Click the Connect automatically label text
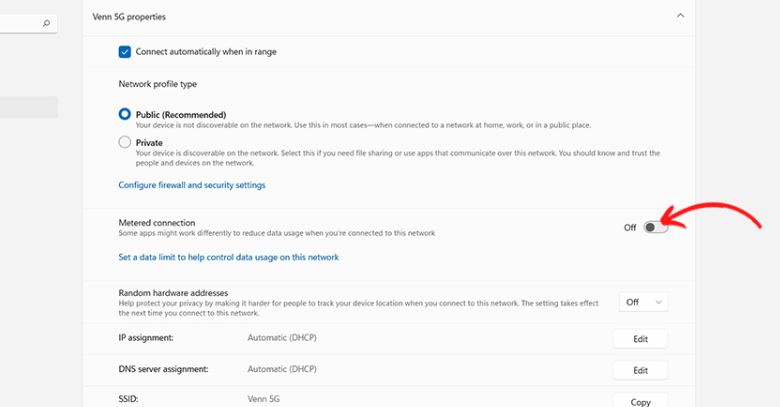780x407 pixels. 206,52
